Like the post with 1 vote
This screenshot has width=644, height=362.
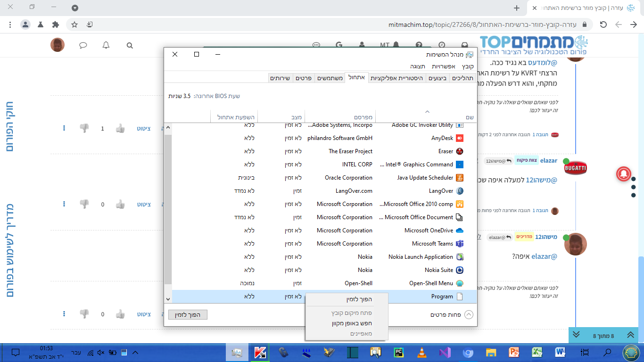120,128
